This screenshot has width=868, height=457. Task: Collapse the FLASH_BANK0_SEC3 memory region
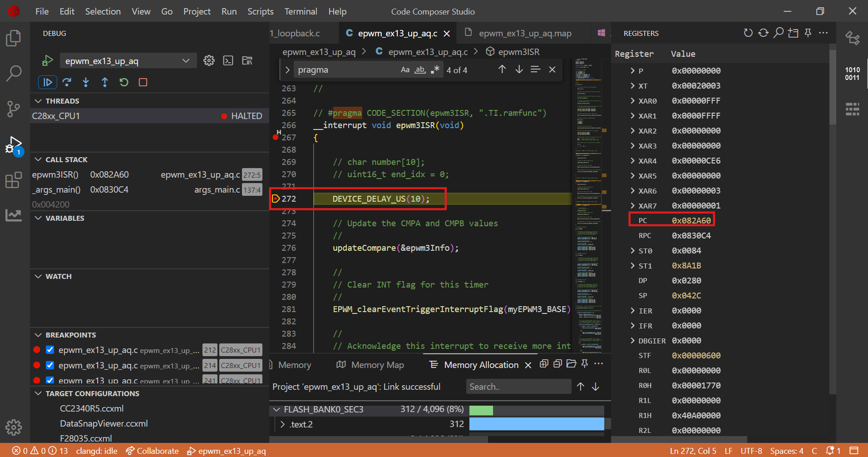[x=276, y=409]
